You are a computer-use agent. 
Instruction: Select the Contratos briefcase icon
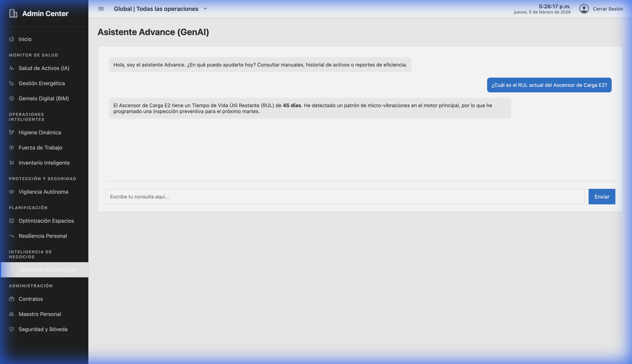click(x=12, y=299)
